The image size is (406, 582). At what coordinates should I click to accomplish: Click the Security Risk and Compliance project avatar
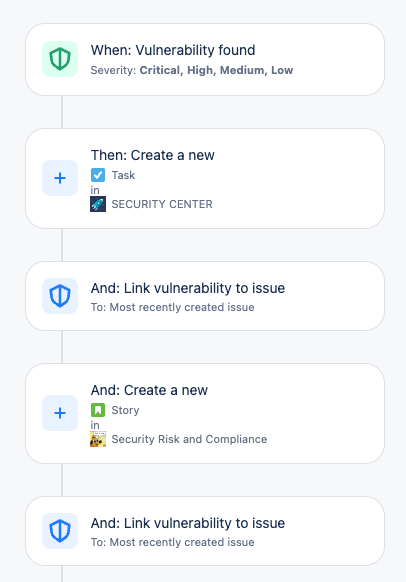pyautogui.click(x=98, y=439)
